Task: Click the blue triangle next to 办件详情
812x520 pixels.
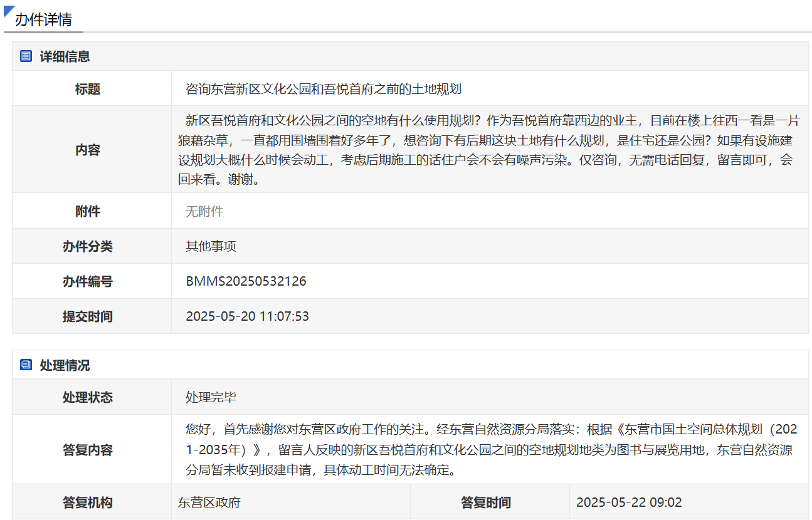Action: click(9, 11)
